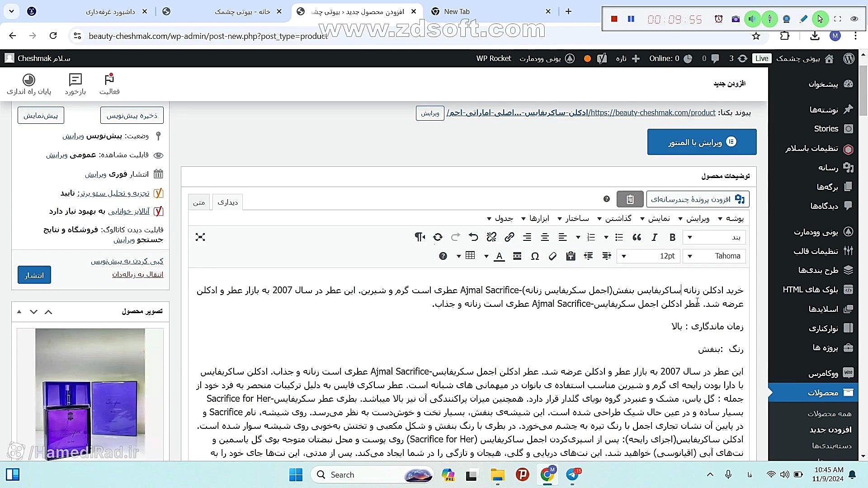Expand the bulleted list style arrow
Viewport: 868px width, 488px height.
tap(606, 237)
